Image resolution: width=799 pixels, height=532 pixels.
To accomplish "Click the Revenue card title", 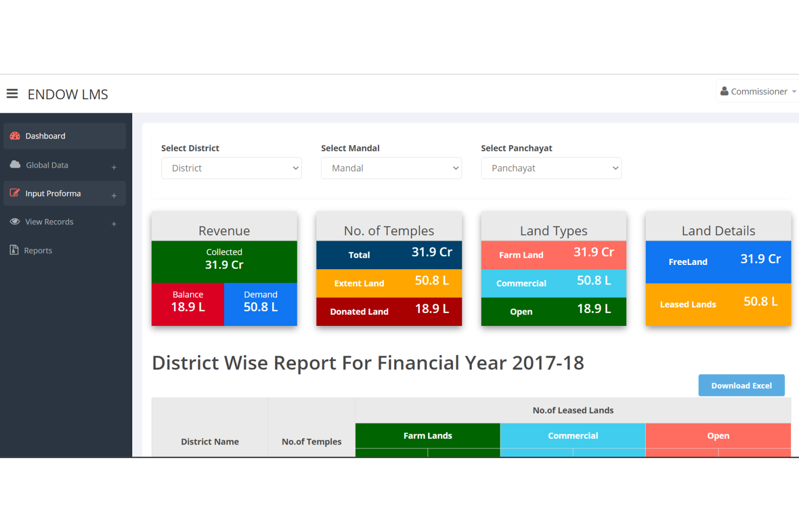I will 224,231.
